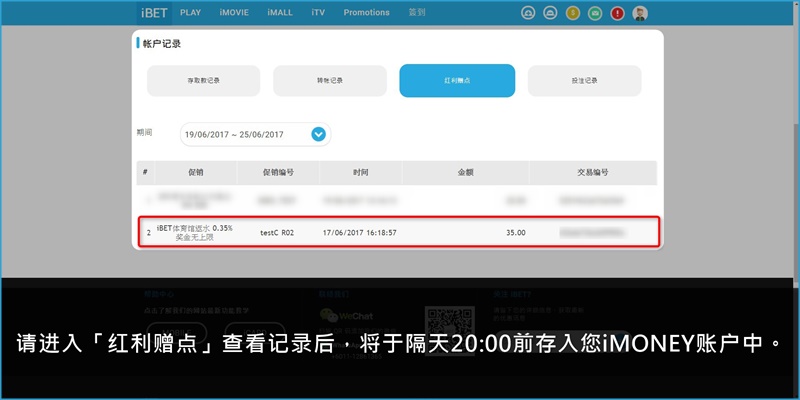Click the 促销 column header
Viewport: 800px width, 400px height.
point(196,172)
